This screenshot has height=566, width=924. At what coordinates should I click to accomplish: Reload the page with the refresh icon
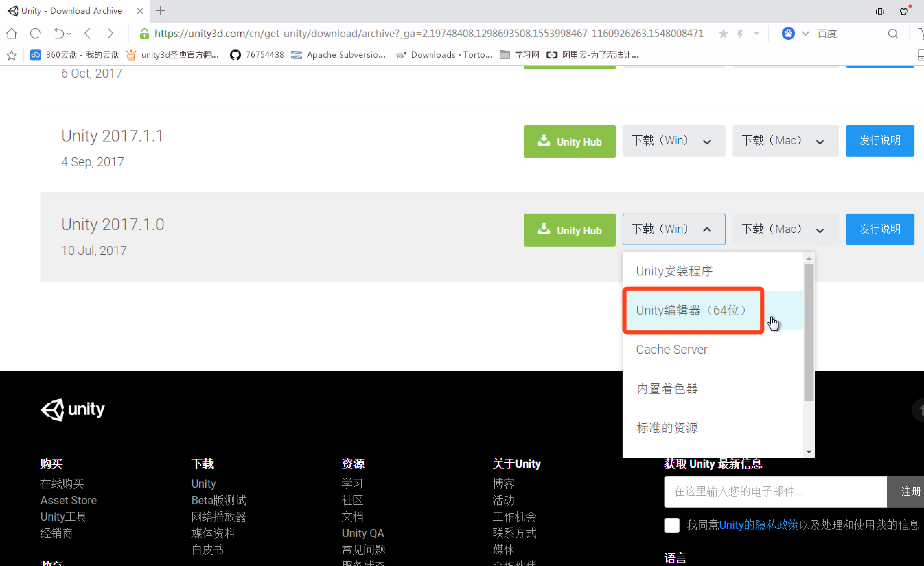[35, 34]
